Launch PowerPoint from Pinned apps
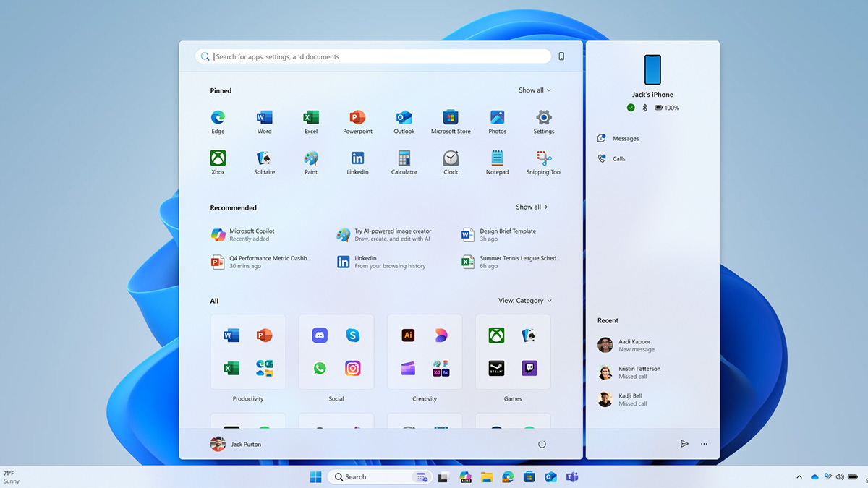Screen dimensions: 868x488 357,121
